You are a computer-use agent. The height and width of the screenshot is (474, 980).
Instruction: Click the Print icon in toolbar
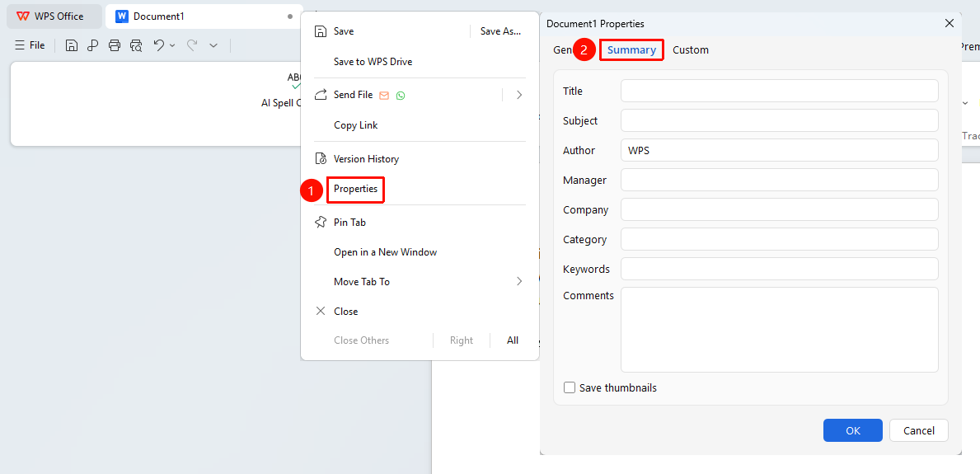(x=115, y=45)
